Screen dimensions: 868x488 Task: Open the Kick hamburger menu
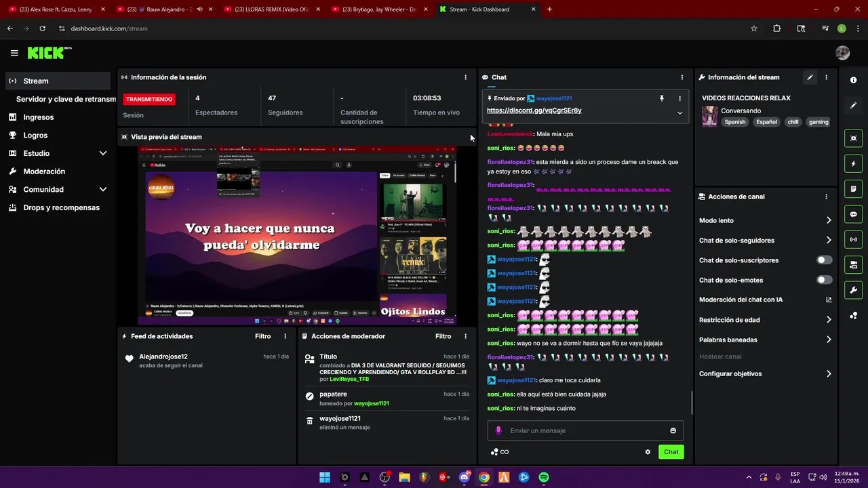(14, 53)
